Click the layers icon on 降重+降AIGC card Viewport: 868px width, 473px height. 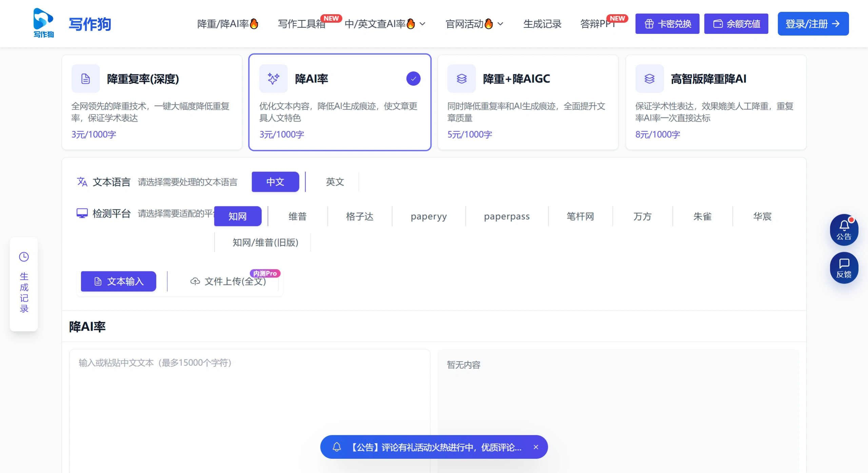(461, 79)
